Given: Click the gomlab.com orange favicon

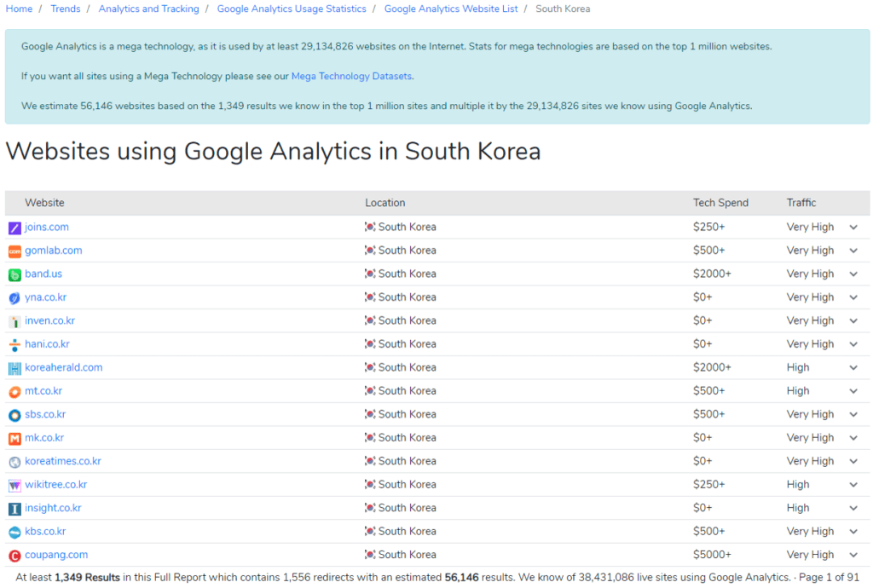Looking at the screenshot, I should 14,251.
